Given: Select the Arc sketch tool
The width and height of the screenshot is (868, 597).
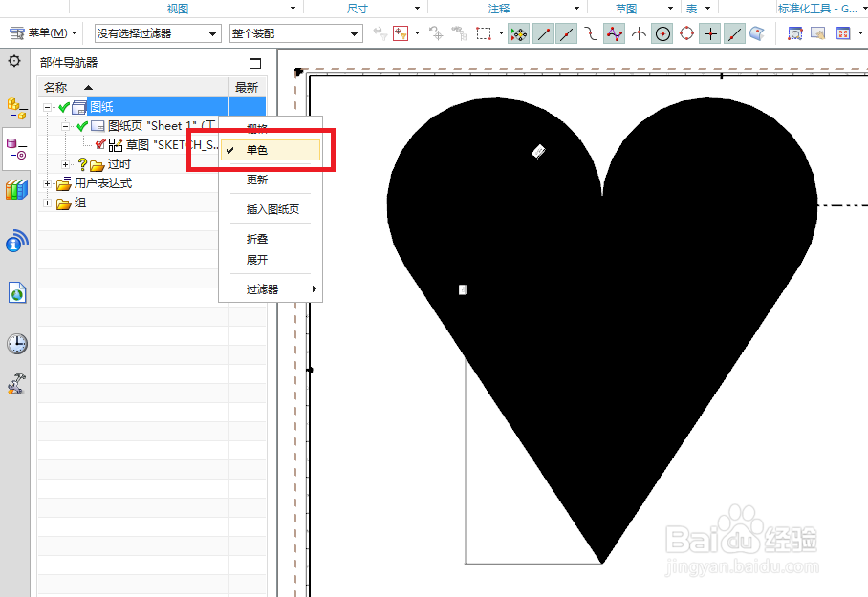Looking at the screenshot, I should tap(638, 33).
